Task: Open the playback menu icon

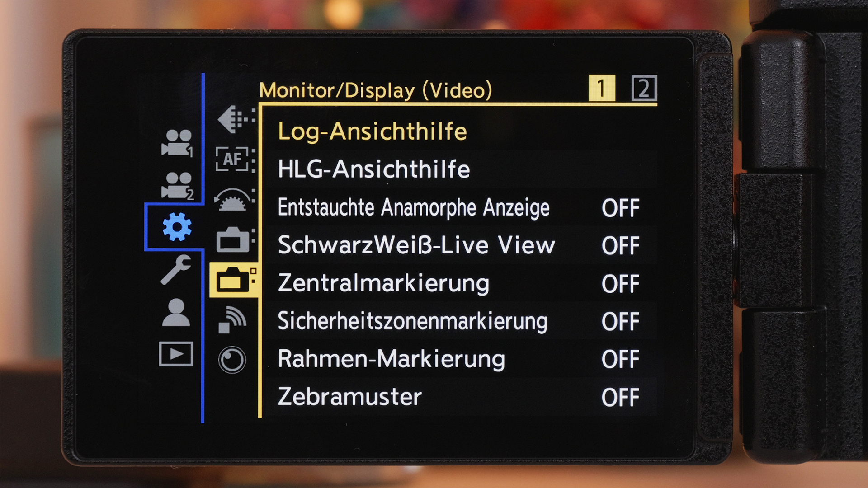Action: 176,354
